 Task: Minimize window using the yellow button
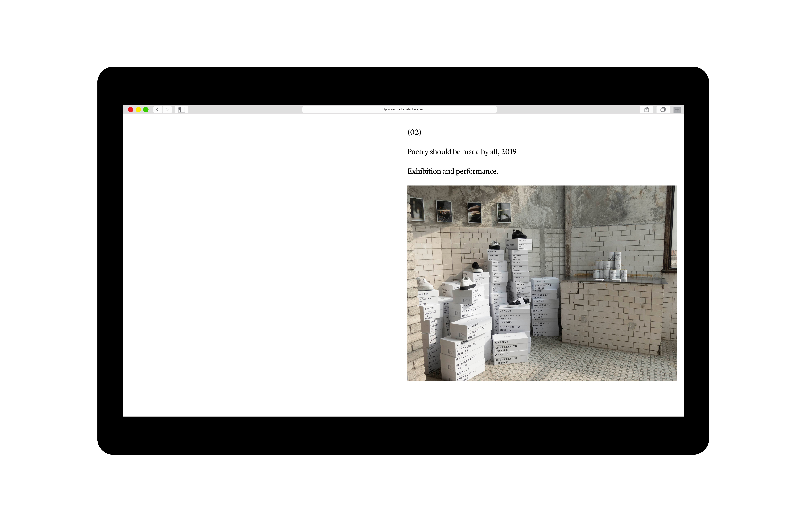pyautogui.click(x=138, y=109)
